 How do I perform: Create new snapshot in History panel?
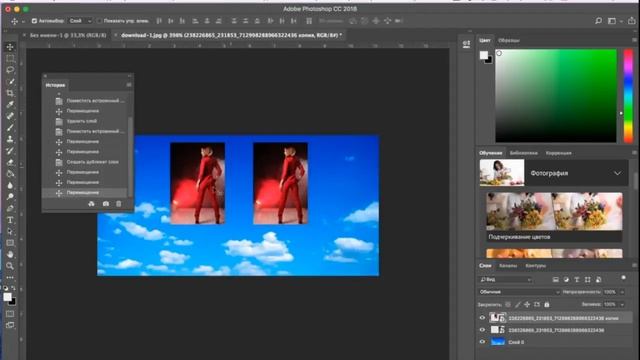click(x=106, y=204)
